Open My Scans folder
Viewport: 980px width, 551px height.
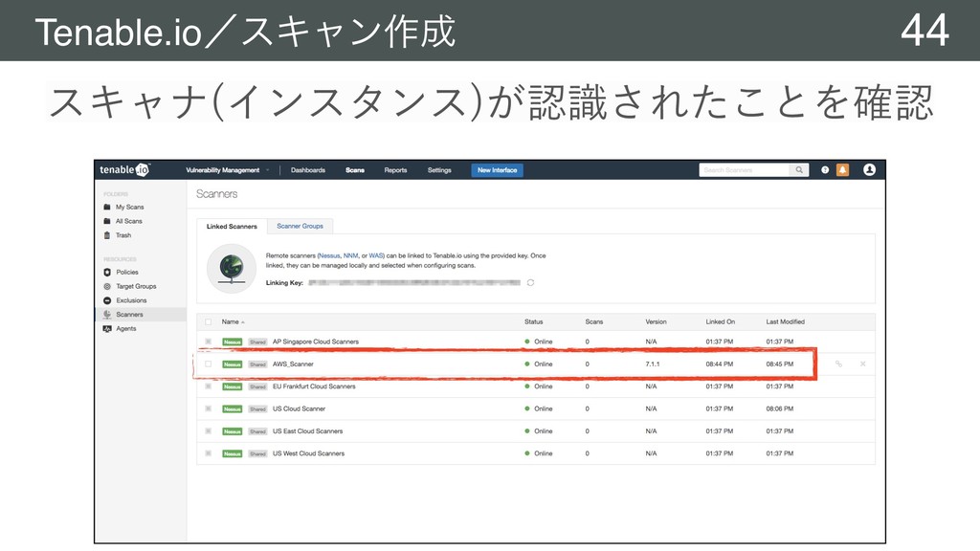[129, 207]
